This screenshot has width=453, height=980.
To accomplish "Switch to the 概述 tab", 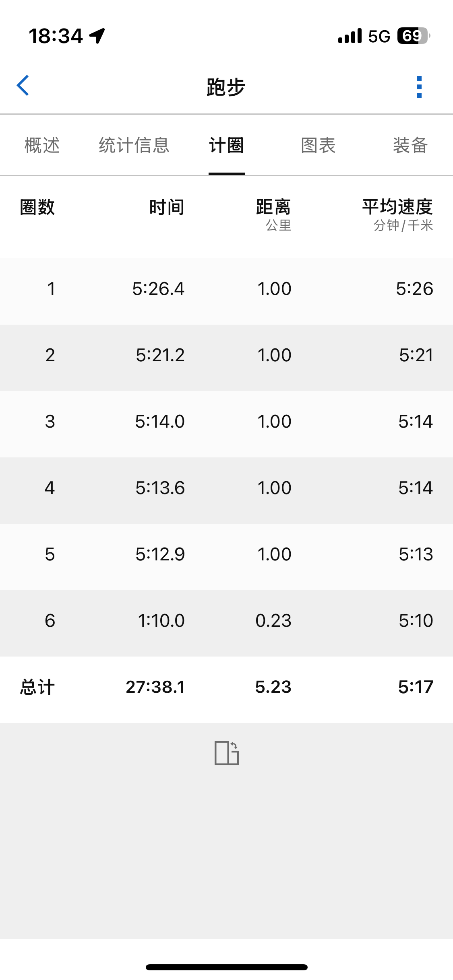I will pyautogui.click(x=42, y=145).
